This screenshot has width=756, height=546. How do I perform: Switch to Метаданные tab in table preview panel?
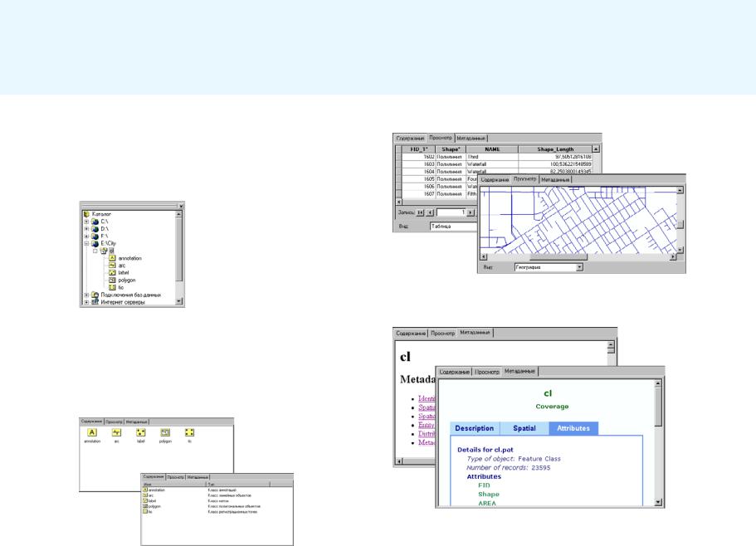(x=471, y=139)
